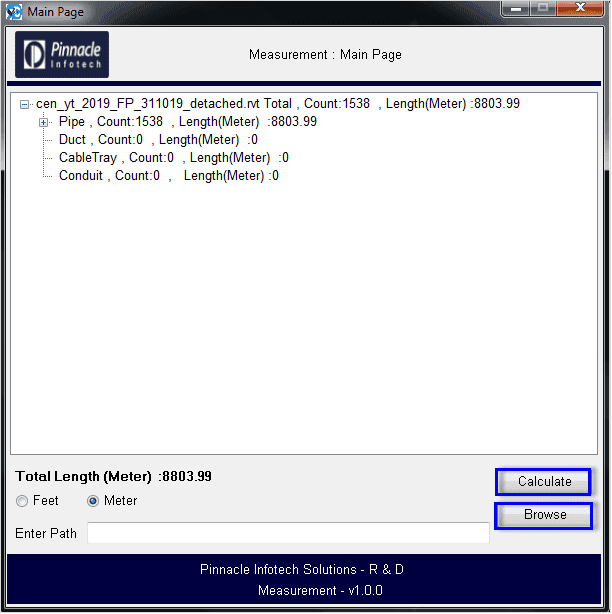Select the CableTray row in tree
612x614 pixels.
pos(173,158)
